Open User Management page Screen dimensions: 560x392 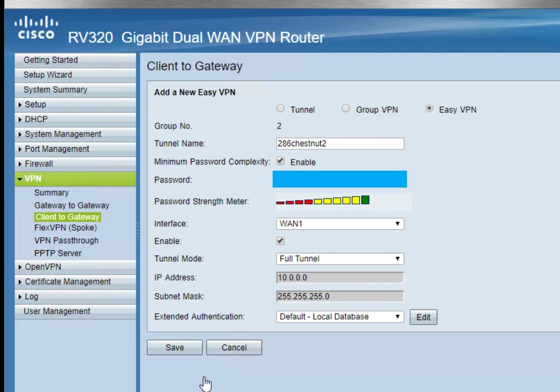point(75,311)
